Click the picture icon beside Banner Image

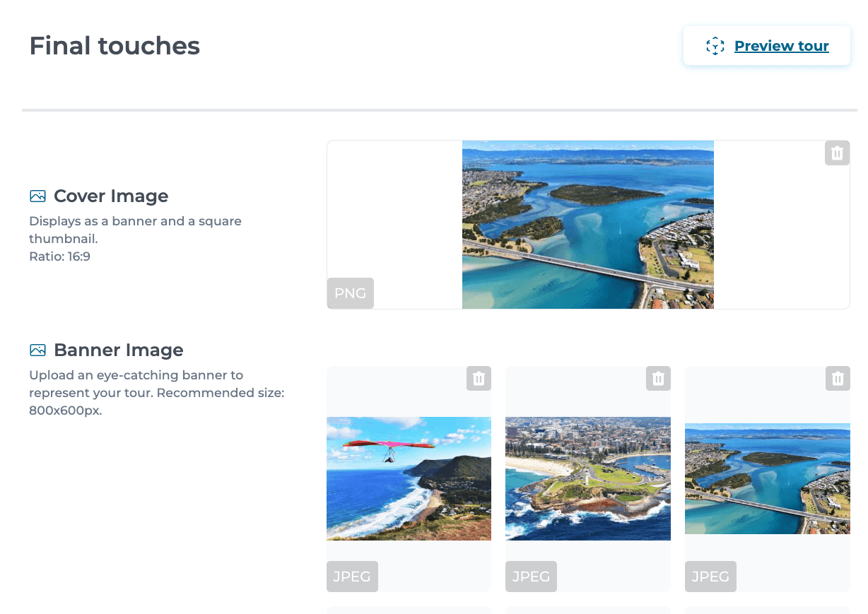point(37,350)
